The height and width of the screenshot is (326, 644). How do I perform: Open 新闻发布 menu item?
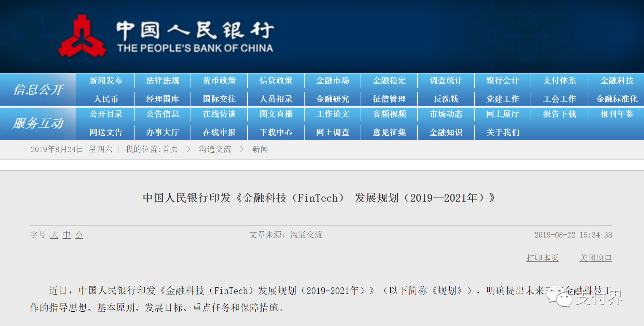(x=106, y=81)
